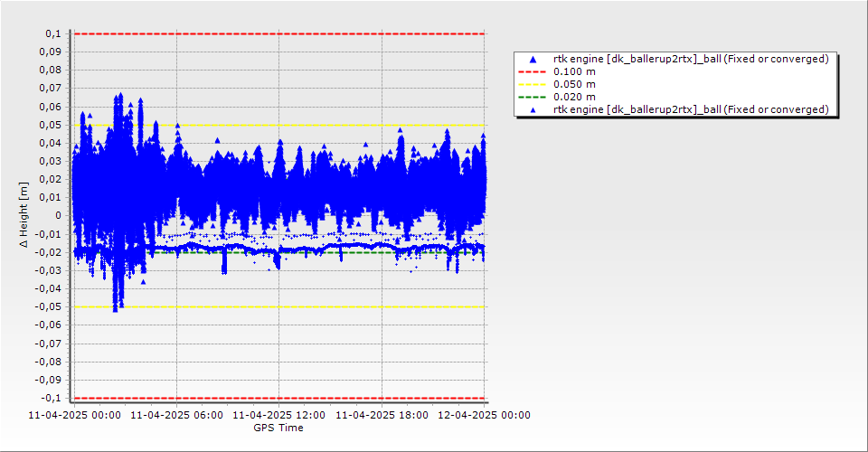Click the '11-04-2025 00:00' time axis label

click(x=74, y=415)
